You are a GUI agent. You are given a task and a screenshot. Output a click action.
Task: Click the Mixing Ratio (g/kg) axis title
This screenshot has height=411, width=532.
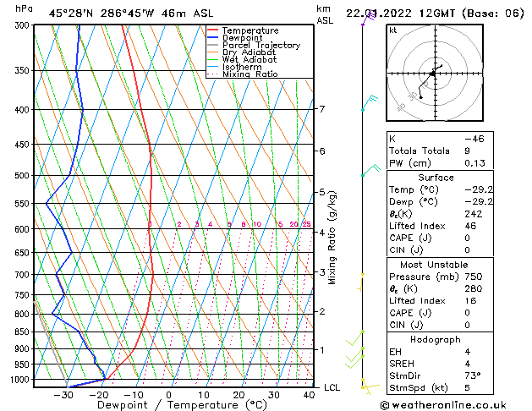pos(332,238)
